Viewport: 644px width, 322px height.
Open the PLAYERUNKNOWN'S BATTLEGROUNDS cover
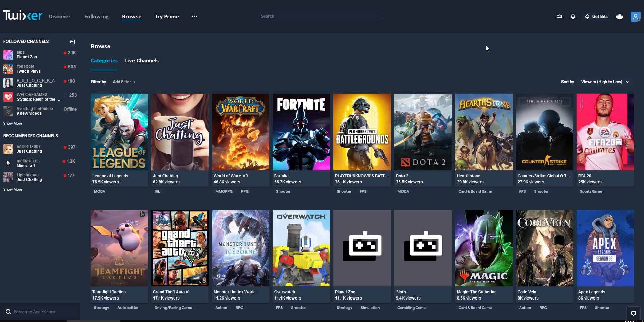pos(362,132)
